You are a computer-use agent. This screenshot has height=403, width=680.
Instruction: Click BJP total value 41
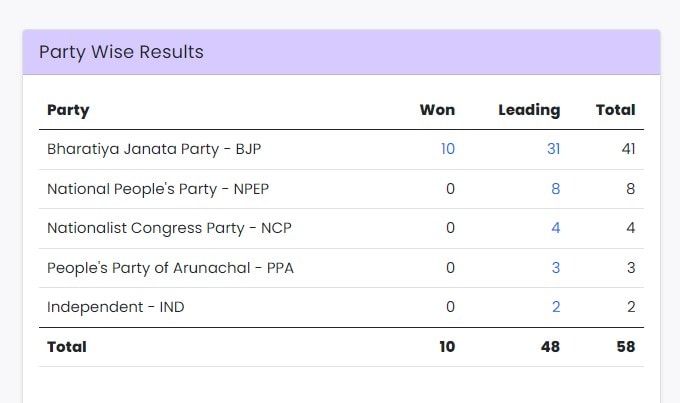pos(628,149)
